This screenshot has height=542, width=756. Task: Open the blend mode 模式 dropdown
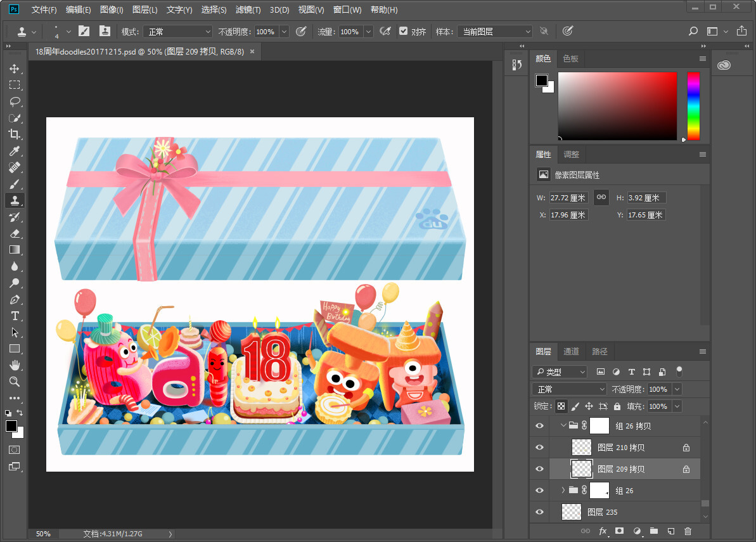177,32
